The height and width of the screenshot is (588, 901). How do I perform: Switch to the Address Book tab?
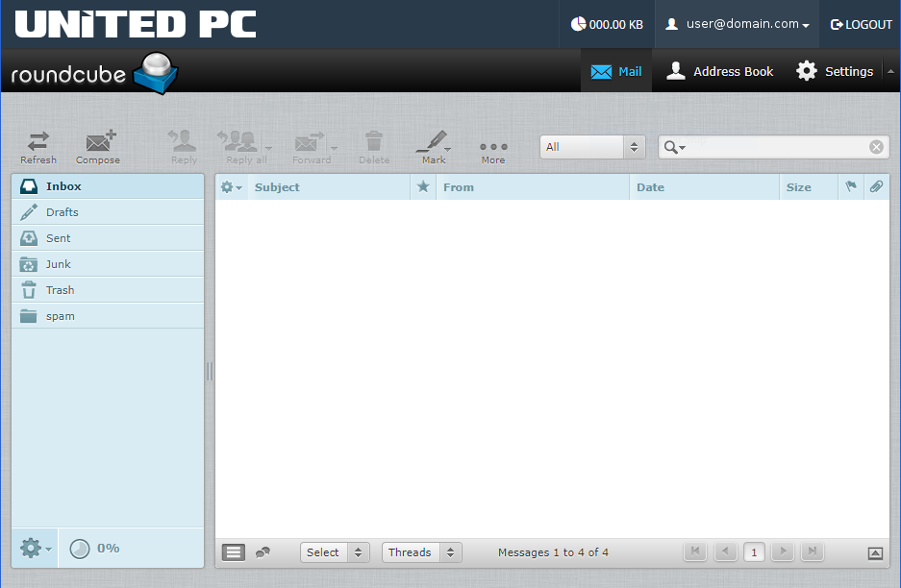click(x=719, y=71)
